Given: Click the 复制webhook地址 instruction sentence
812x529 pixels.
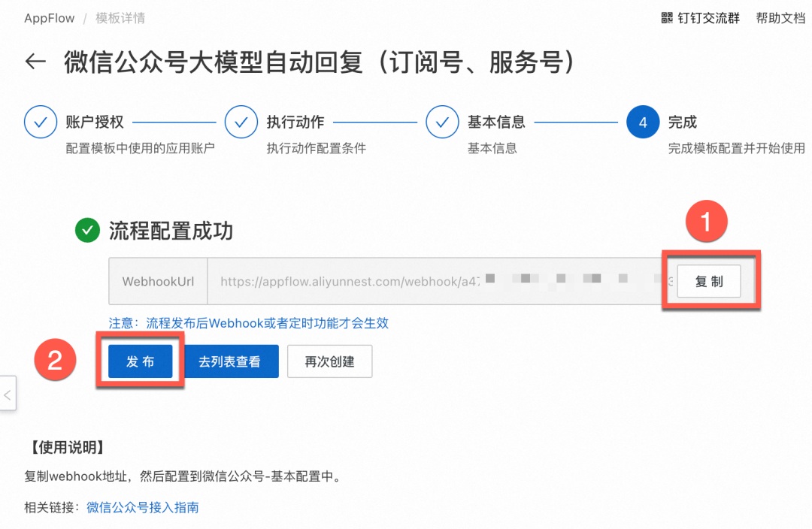Looking at the screenshot, I should click(x=184, y=476).
